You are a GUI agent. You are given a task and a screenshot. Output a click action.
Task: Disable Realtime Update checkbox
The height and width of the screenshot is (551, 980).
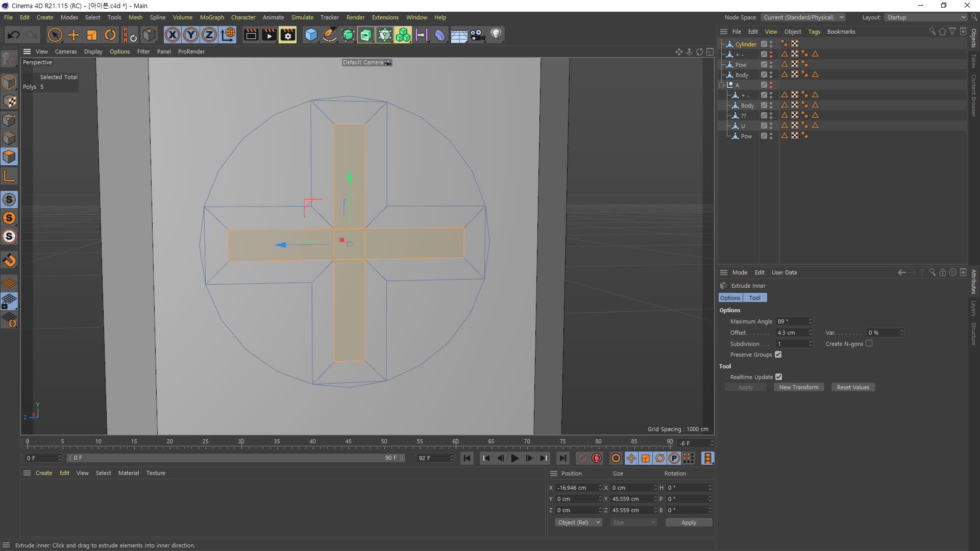pyautogui.click(x=778, y=377)
